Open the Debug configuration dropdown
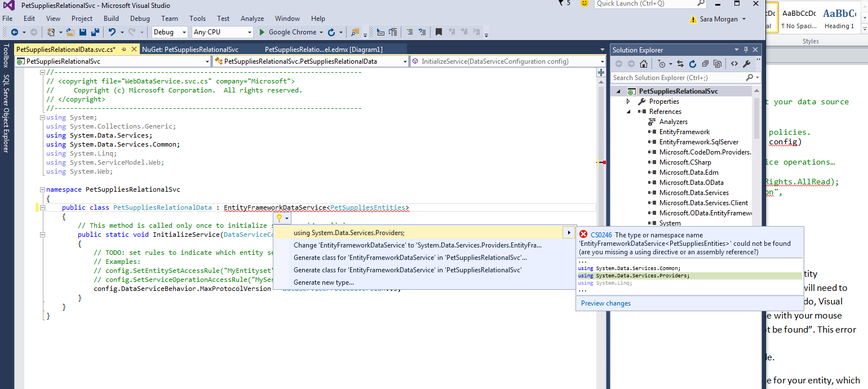 coord(169,32)
